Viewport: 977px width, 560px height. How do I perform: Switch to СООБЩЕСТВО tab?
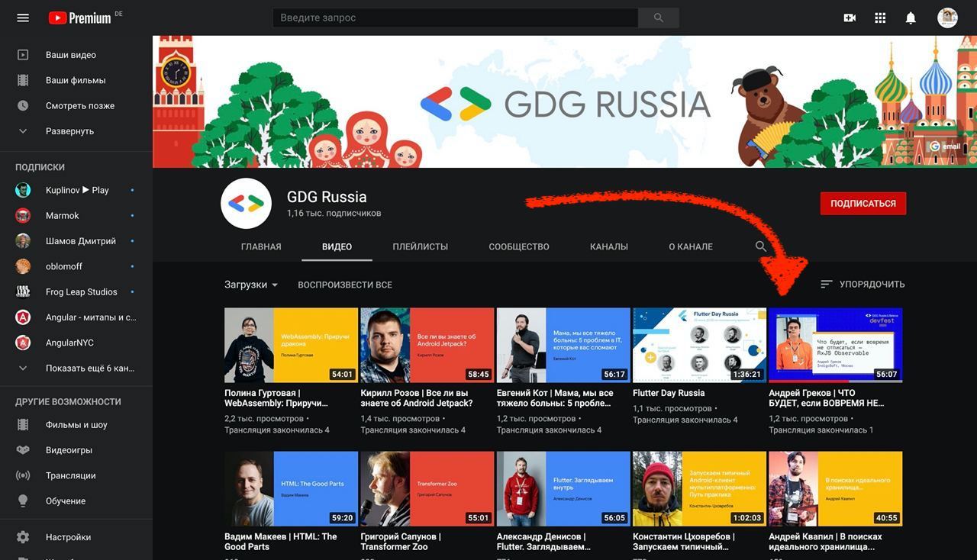[x=519, y=246]
